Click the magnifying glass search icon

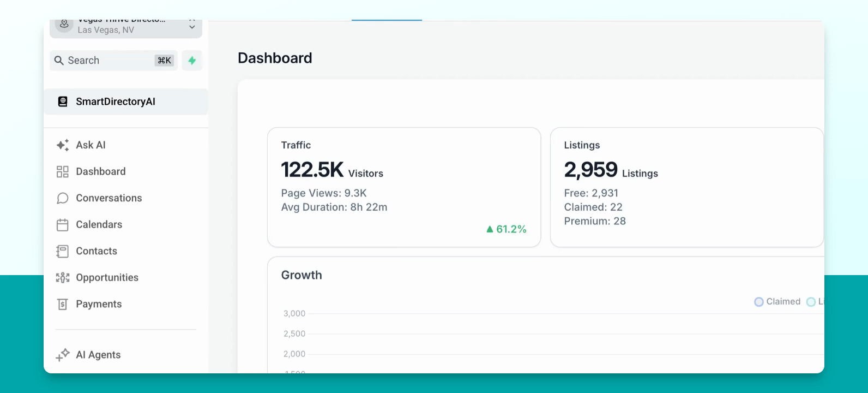point(59,61)
